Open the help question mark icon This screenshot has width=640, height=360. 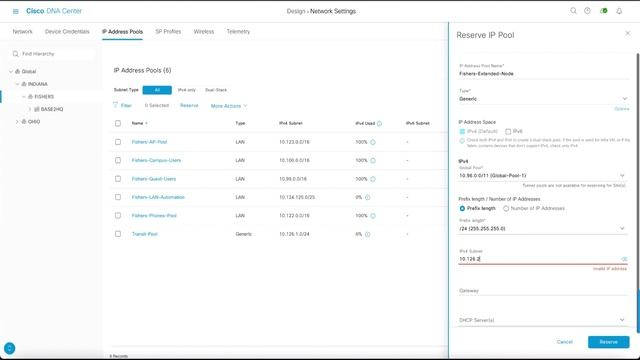pyautogui.click(x=587, y=11)
